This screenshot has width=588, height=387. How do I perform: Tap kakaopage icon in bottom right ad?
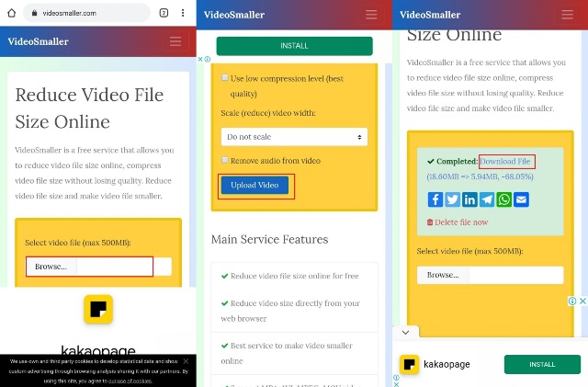pyautogui.click(x=409, y=364)
